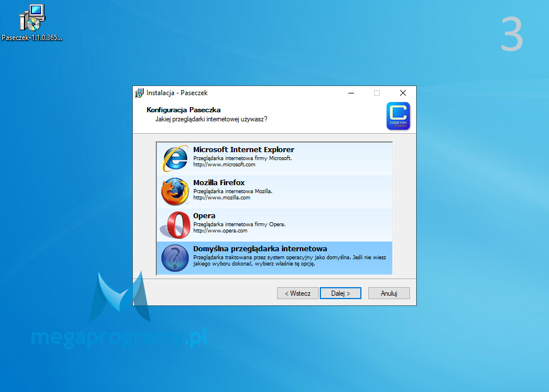Click 'Przeglądarka internetowa firmy Microsoft.' description
The height and width of the screenshot is (392, 549).
(242, 158)
